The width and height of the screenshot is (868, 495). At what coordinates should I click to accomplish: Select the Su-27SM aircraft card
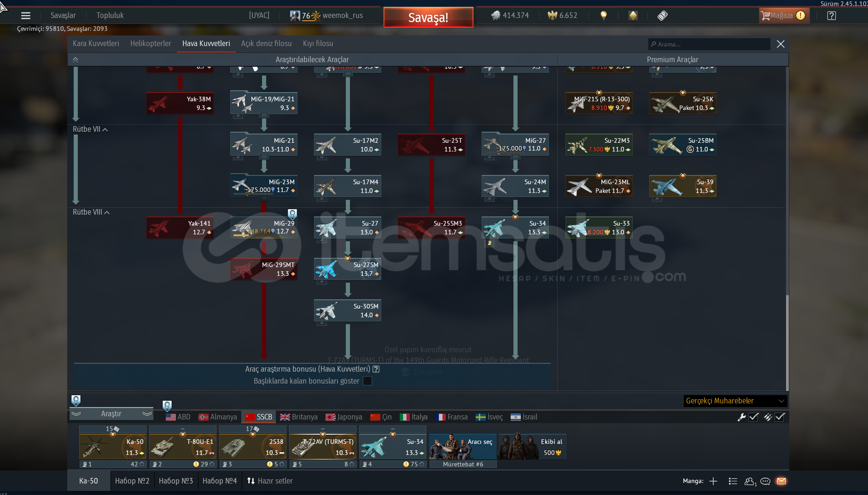348,269
